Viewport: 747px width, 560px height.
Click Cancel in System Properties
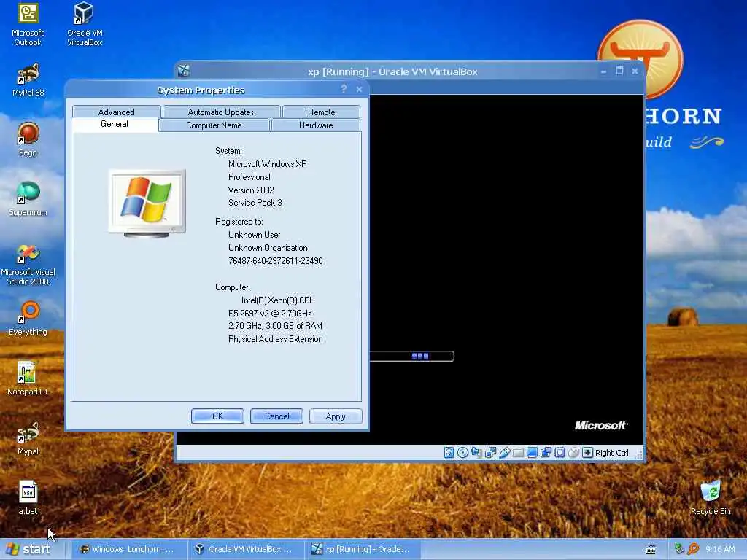point(276,416)
